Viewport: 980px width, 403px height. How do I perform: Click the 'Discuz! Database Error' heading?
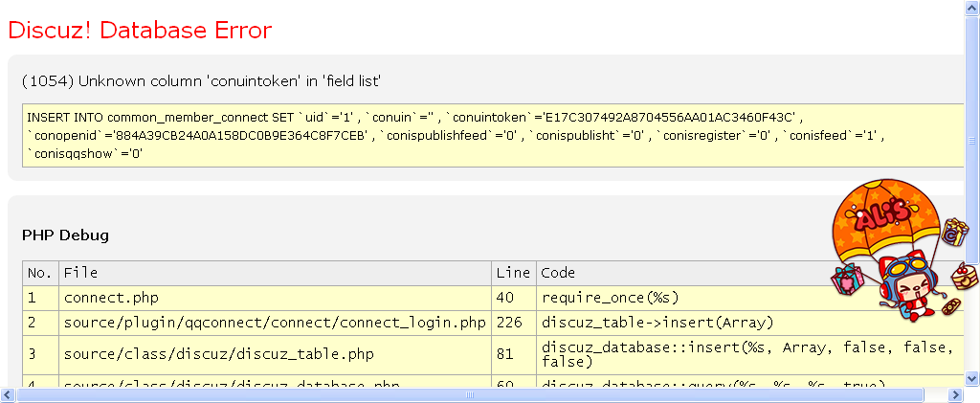140,31
